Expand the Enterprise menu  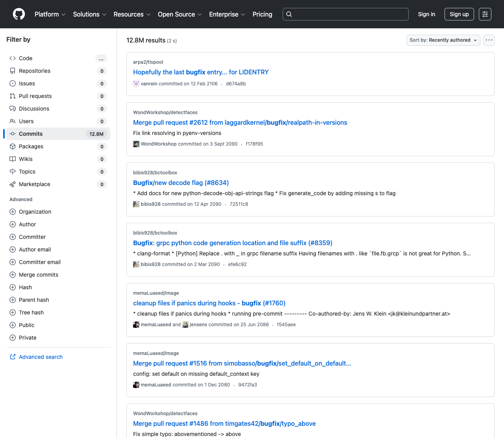point(227,14)
